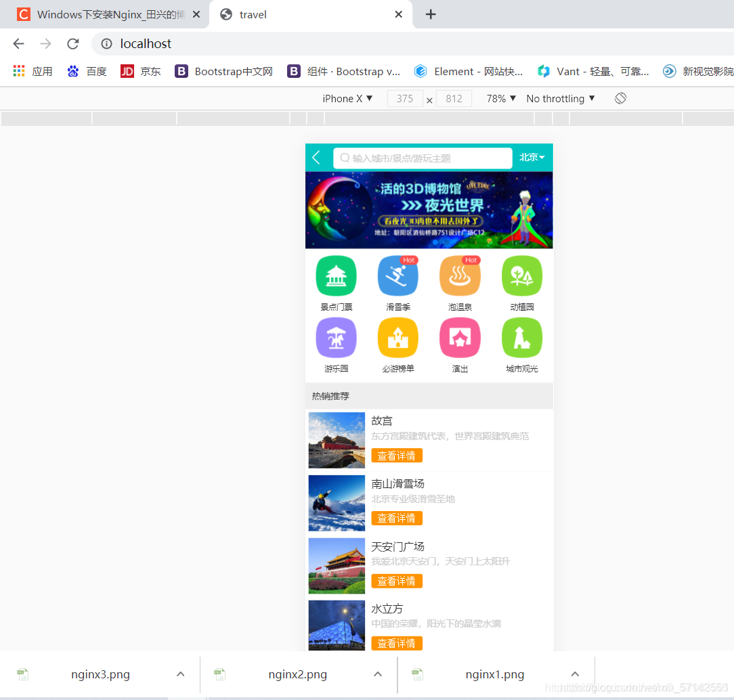This screenshot has width=734, height=700.
Task: Open the 应用 apps bookmark
Action: tap(33, 71)
